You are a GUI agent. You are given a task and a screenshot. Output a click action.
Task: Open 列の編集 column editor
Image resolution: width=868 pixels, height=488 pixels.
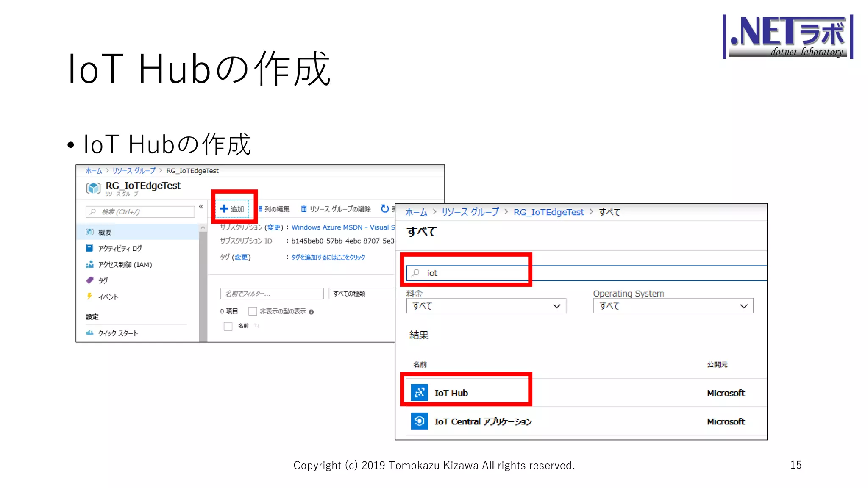[274, 209]
